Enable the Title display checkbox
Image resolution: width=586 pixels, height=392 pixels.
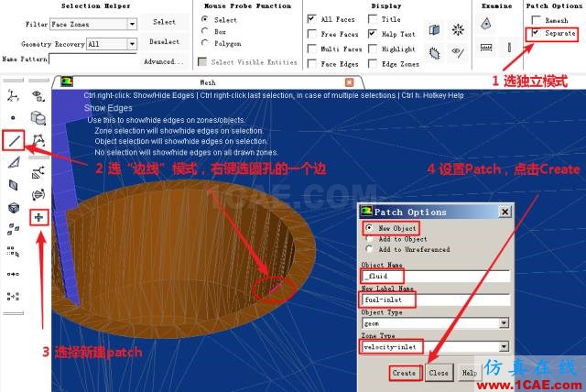pyautogui.click(x=373, y=18)
